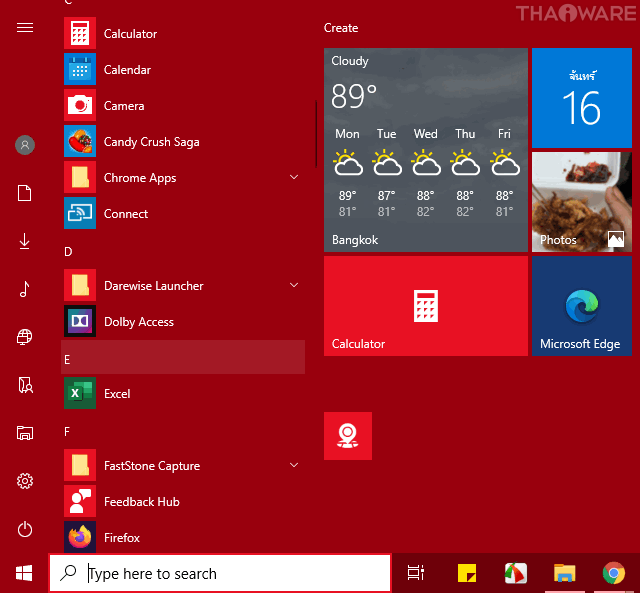
Task: Open the File Explorer sidebar icon
Action: pyautogui.click(x=24, y=433)
